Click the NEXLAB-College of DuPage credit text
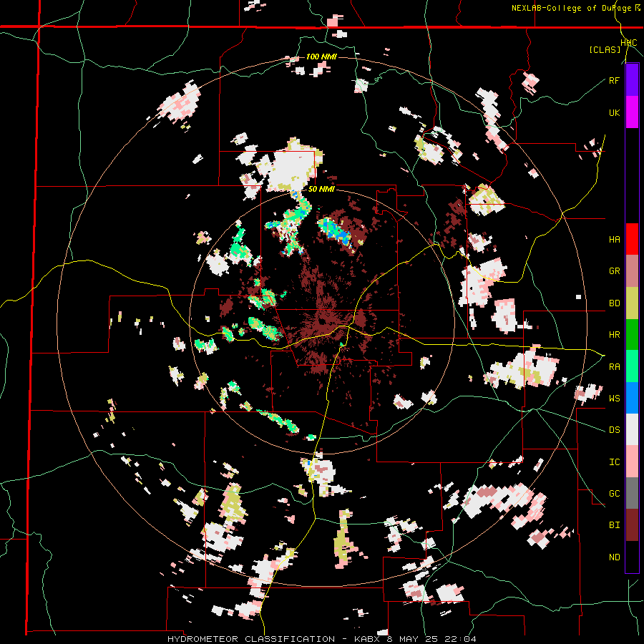This screenshot has height=644, width=644. [x=572, y=8]
